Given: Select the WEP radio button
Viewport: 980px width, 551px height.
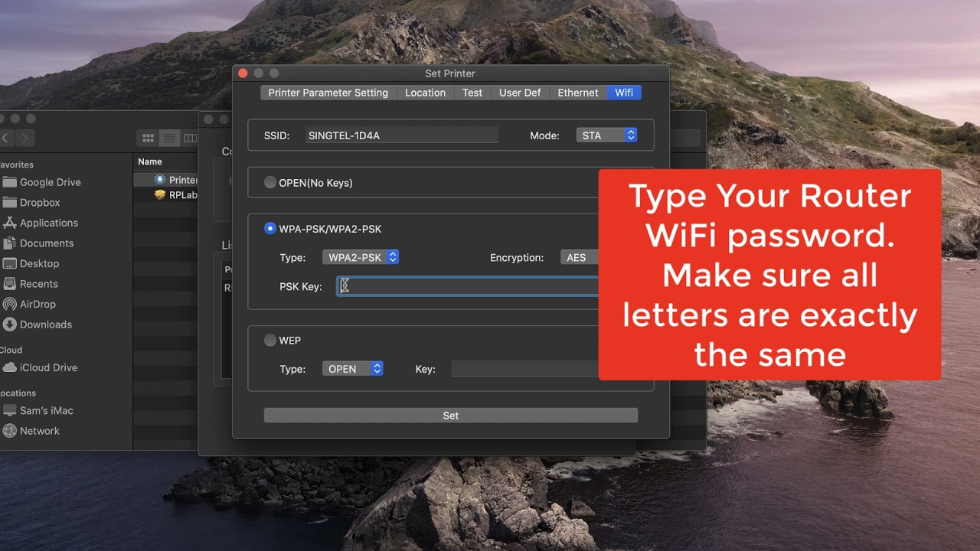Looking at the screenshot, I should click(269, 341).
